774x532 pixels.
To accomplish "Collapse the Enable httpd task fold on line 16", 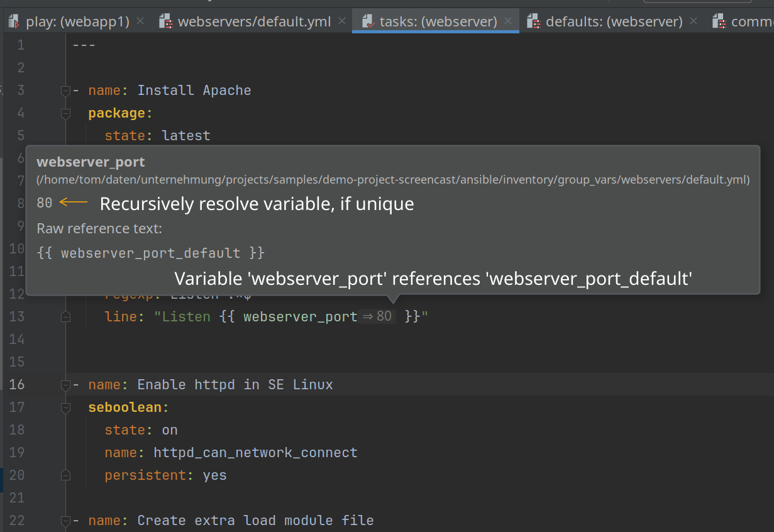I will pos(65,385).
